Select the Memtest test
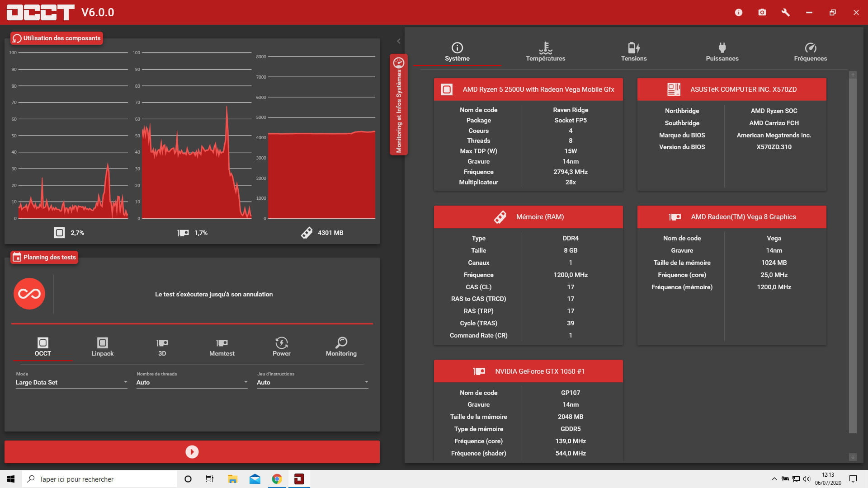 pyautogui.click(x=222, y=347)
